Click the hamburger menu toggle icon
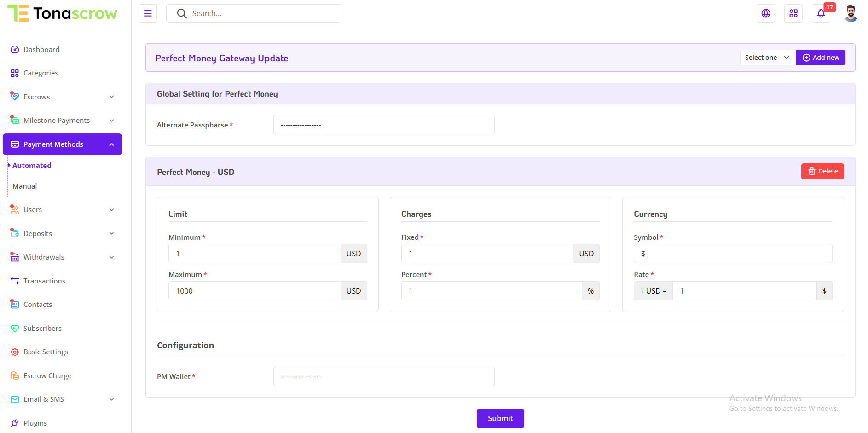 point(148,13)
